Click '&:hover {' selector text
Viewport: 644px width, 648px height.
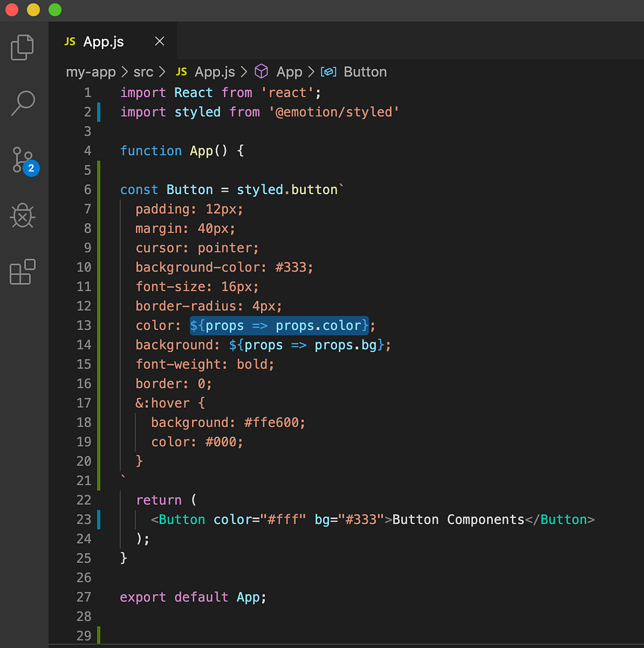click(x=170, y=404)
